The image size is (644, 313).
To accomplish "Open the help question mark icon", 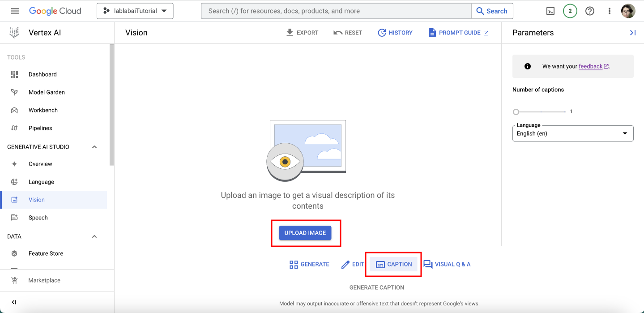I will tap(590, 11).
